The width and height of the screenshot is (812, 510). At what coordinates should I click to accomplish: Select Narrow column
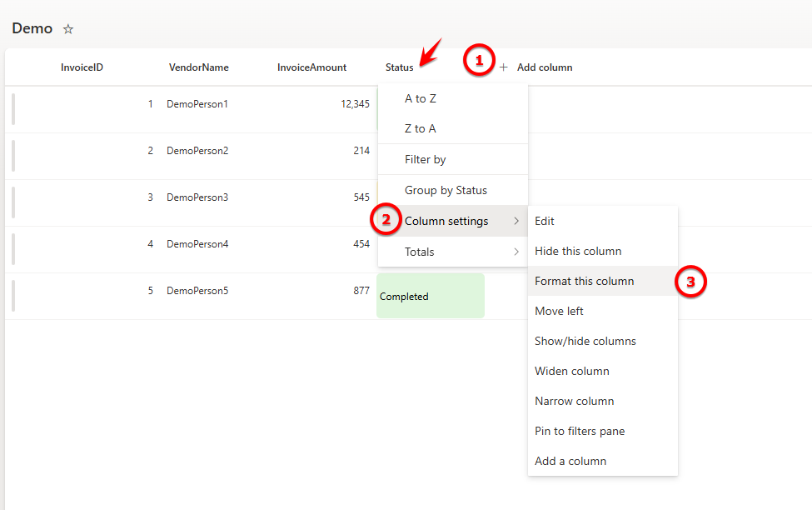point(575,401)
